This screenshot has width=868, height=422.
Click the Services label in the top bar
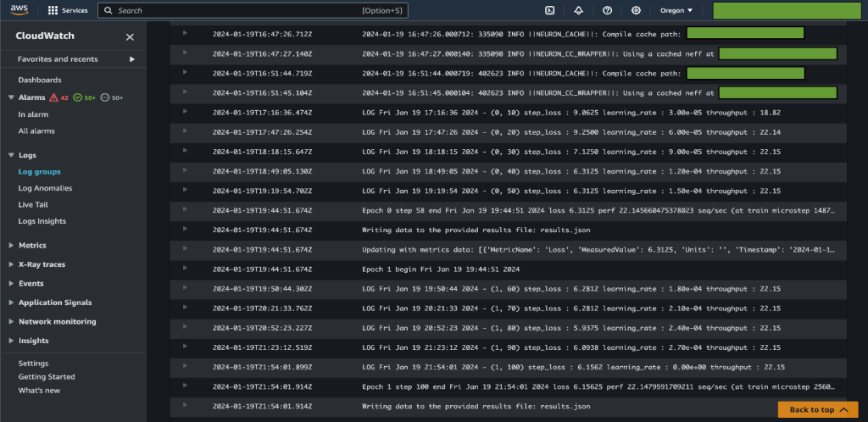75,10
